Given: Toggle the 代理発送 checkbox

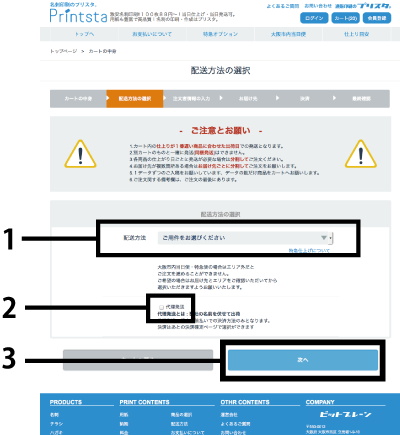Looking at the screenshot, I should 161,307.
